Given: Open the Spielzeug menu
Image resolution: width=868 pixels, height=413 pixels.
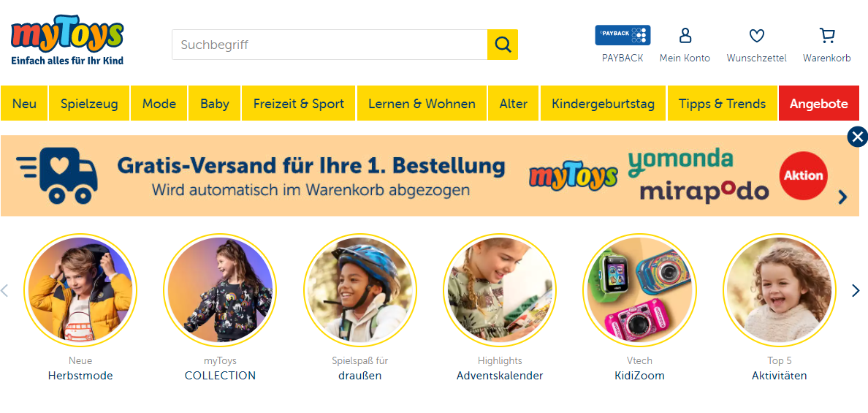Looking at the screenshot, I should (89, 103).
